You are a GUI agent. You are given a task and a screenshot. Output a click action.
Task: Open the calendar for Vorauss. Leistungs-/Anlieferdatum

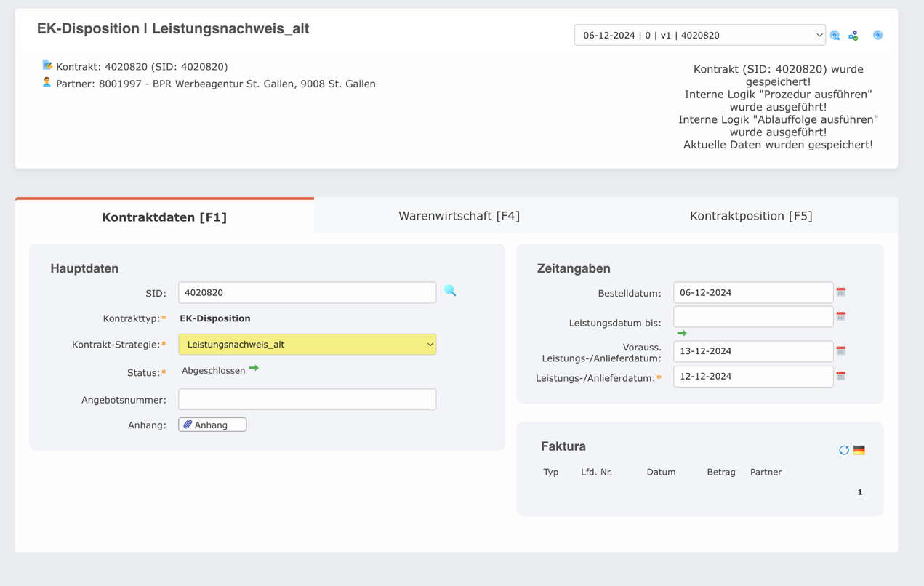click(841, 350)
